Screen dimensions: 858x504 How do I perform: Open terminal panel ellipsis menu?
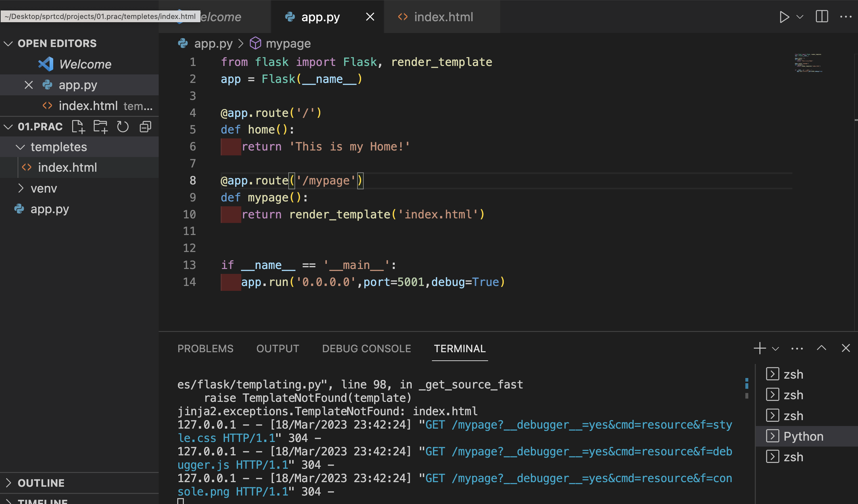coord(797,349)
